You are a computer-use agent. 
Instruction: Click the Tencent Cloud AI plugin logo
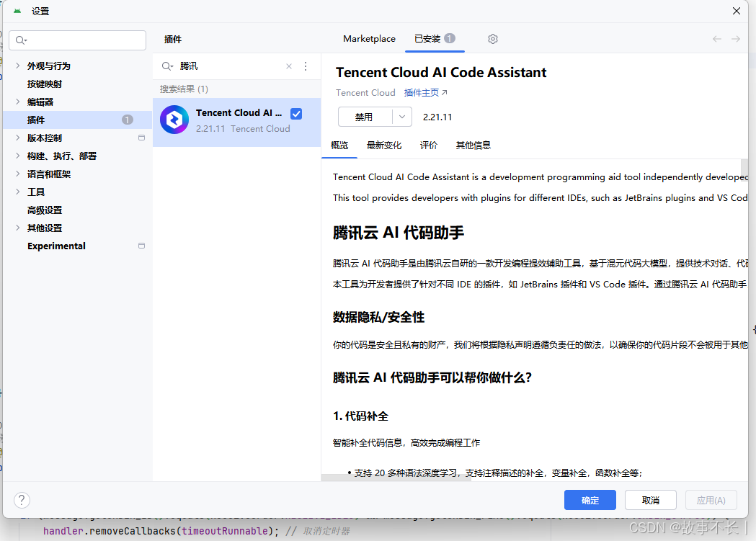point(174,120)
